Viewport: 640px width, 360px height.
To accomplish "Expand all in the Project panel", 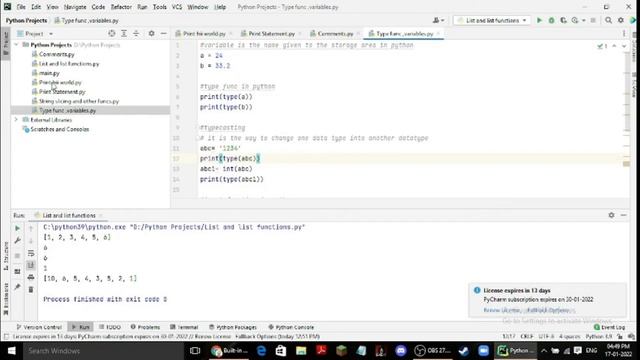I will pos(124,33).
